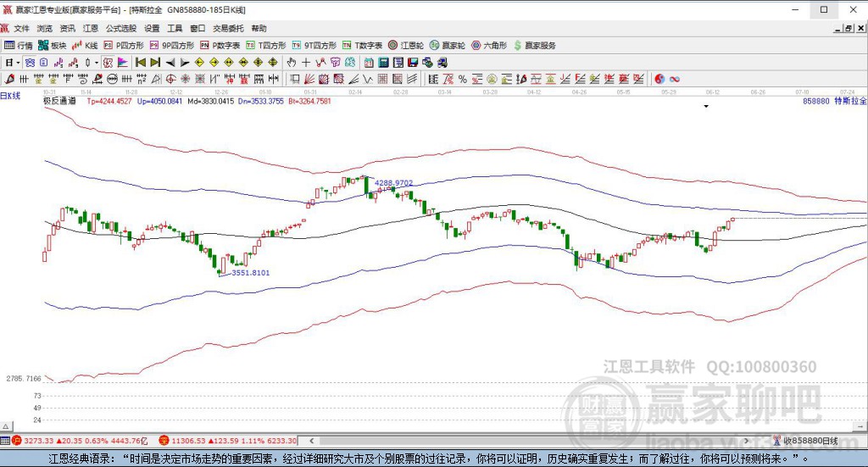
Task: Toggle the 权 adjustment button
Action: tap(108, 63)
